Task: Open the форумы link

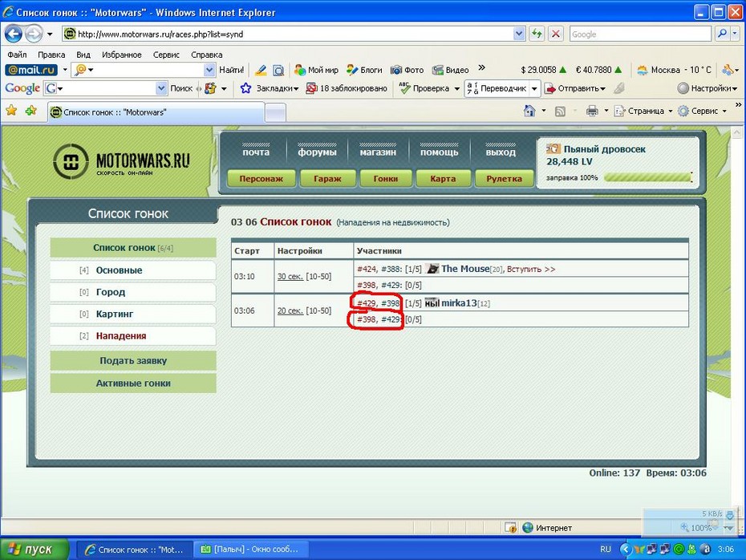Action: pos(317,152)
